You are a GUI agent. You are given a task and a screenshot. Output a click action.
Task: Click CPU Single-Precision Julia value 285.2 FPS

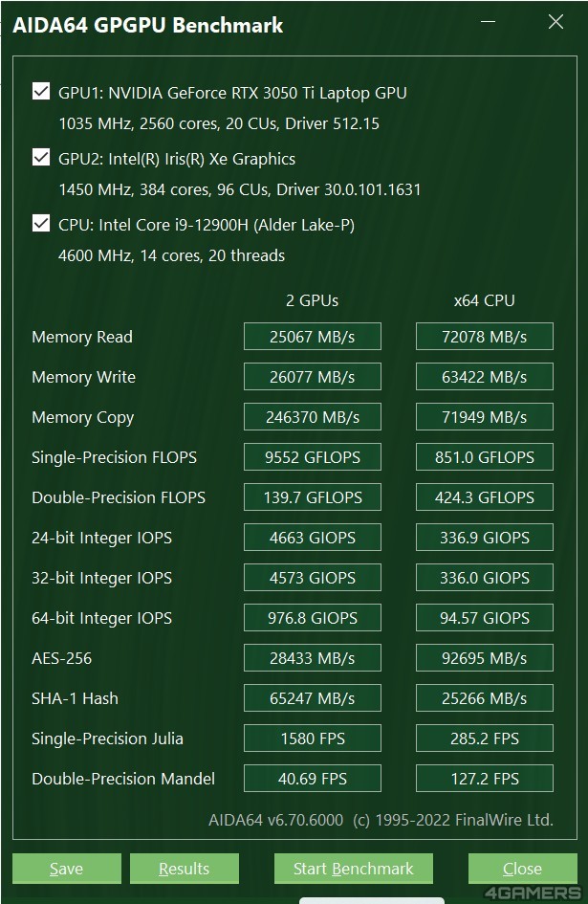pyautogui.click(x=484, y=739)
